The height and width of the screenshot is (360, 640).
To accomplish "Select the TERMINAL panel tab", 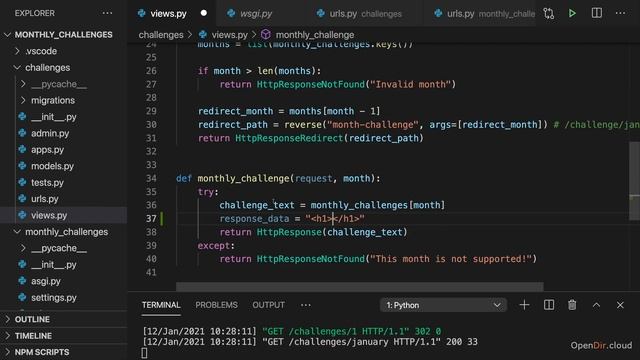I will pyautogui.click(x=161, y=305).
